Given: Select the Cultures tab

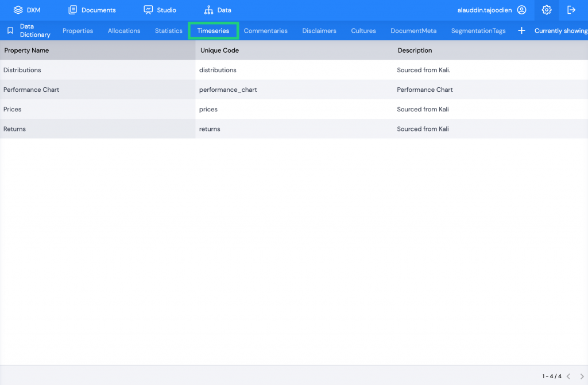Looking at the screenshot, I should pos(363,30).
